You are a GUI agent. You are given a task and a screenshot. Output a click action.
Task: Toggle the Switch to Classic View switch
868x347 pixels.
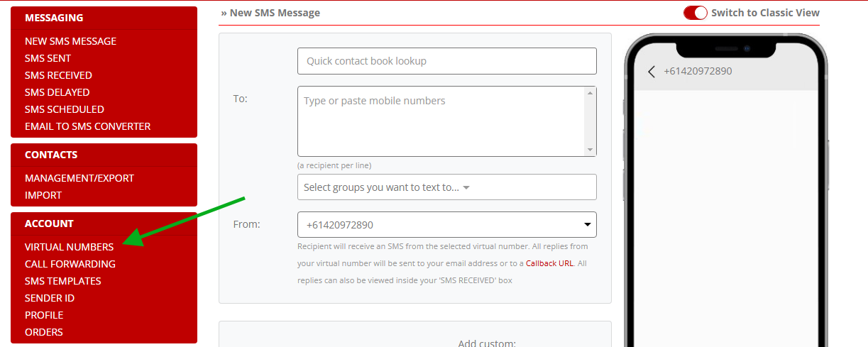click(x=696, y=13)
